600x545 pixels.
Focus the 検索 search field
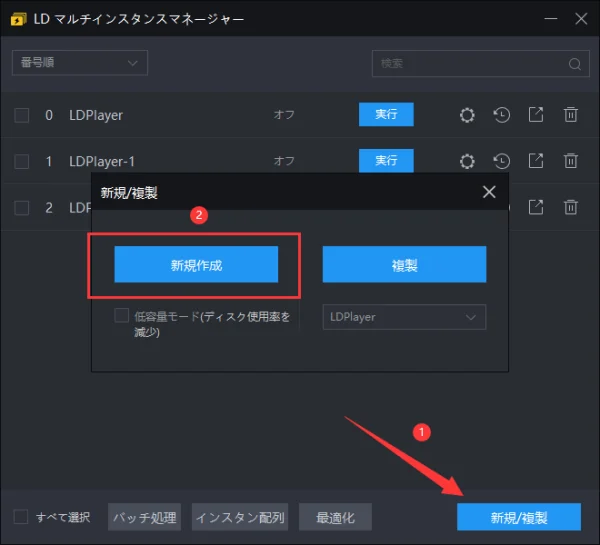[x=481, y=64]
